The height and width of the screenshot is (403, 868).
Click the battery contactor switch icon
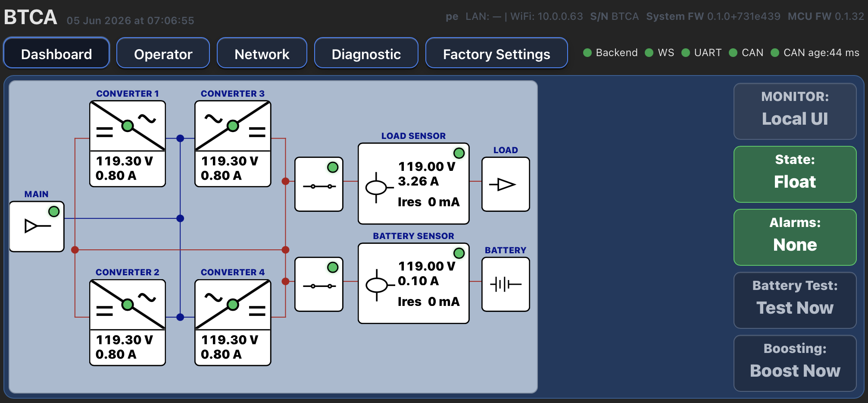click(319, 286)
